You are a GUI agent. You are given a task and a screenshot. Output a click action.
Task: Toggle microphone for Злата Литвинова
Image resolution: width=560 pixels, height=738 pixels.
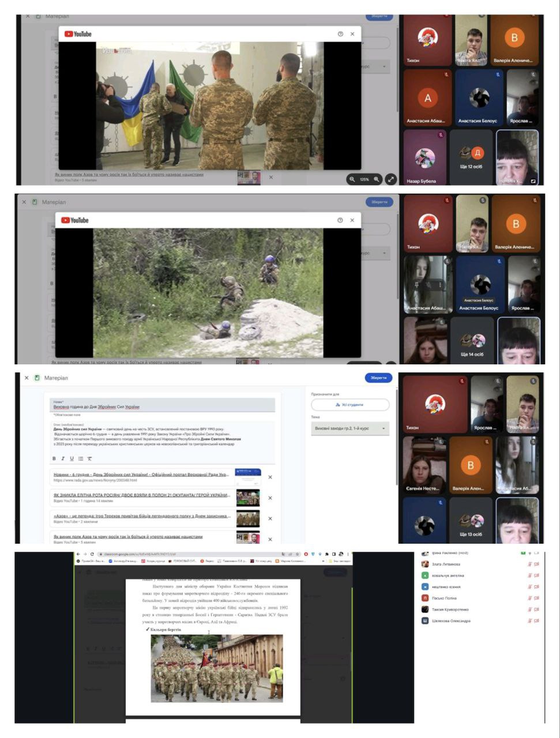pos(529,564)
